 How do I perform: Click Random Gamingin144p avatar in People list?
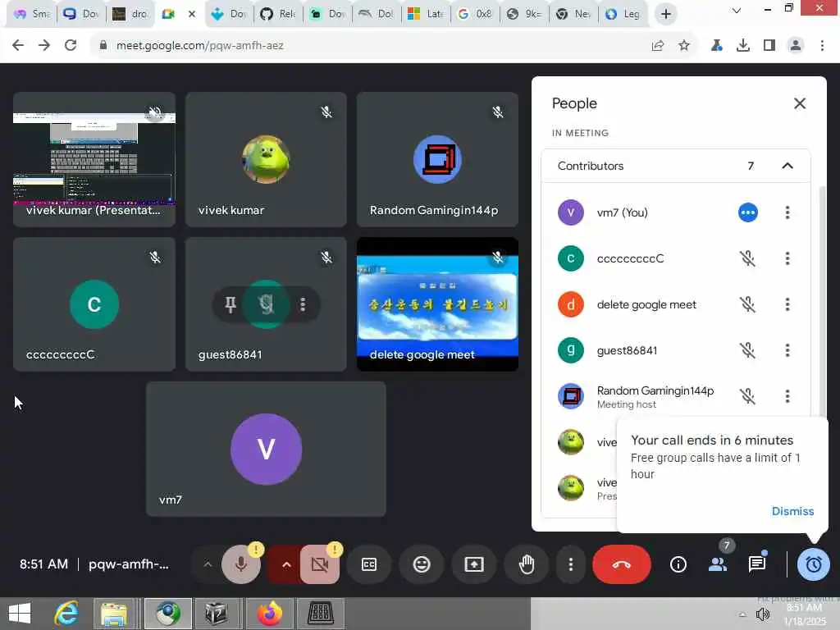pyautogui.click(x=571, y=396)
